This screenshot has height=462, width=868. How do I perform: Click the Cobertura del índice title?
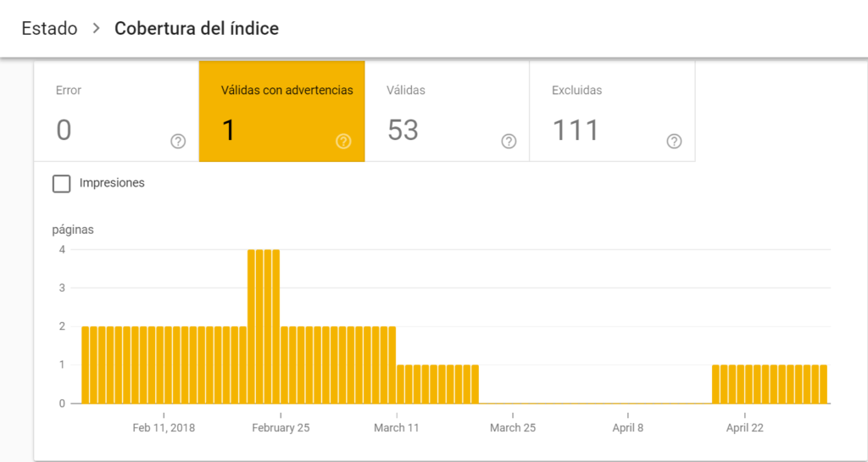tap(197, 29)
